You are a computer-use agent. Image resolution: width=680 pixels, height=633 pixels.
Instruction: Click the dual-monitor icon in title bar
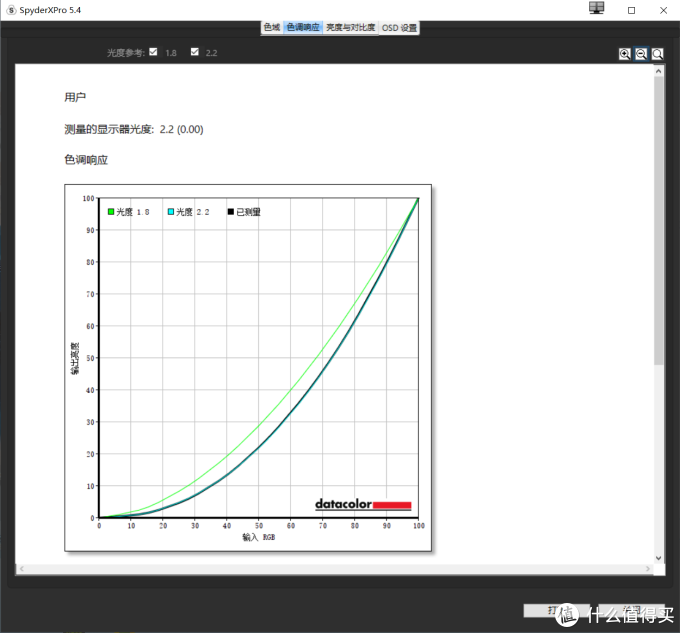(x=597, y=8)
